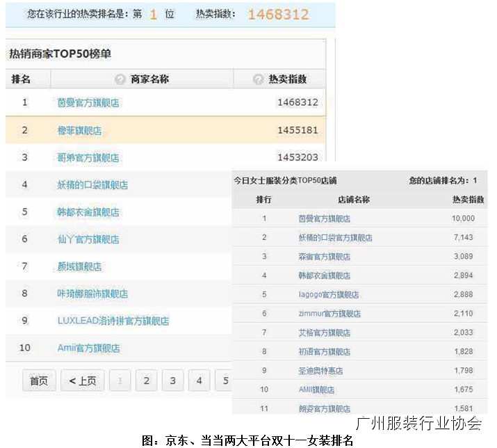Click value 2,894 in right panel
The height and width of the screenshot is (448, 497).
point(463,275)
